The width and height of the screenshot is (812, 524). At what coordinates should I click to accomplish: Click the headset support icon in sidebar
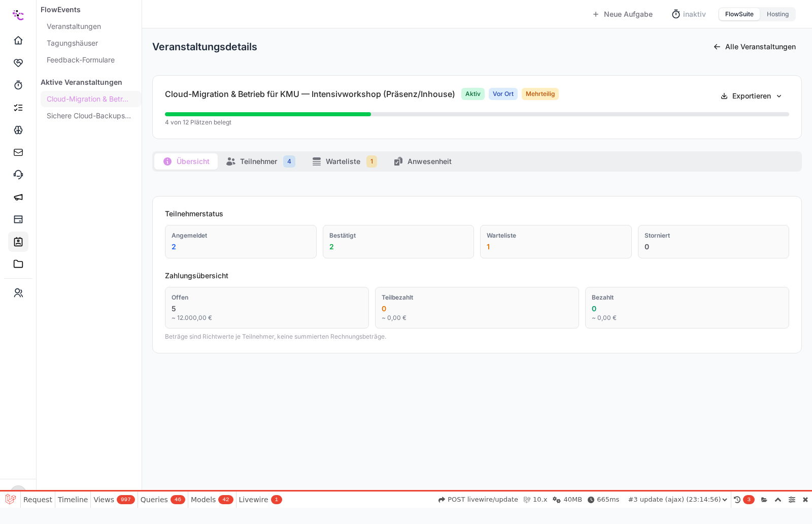[18, 175]
